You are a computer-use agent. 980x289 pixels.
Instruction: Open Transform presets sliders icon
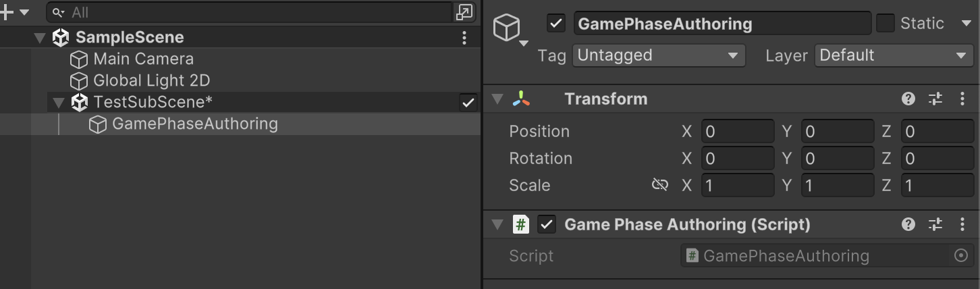tap(935, 99)
